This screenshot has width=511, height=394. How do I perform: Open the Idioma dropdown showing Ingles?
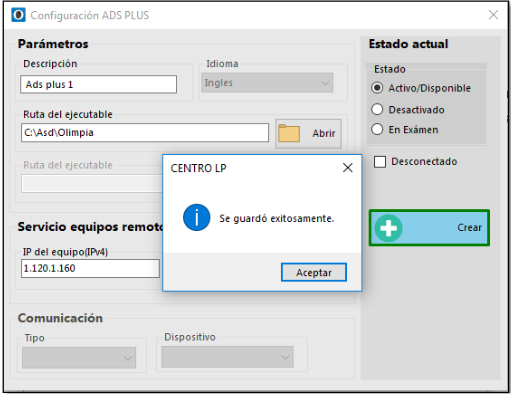point(267,83)
